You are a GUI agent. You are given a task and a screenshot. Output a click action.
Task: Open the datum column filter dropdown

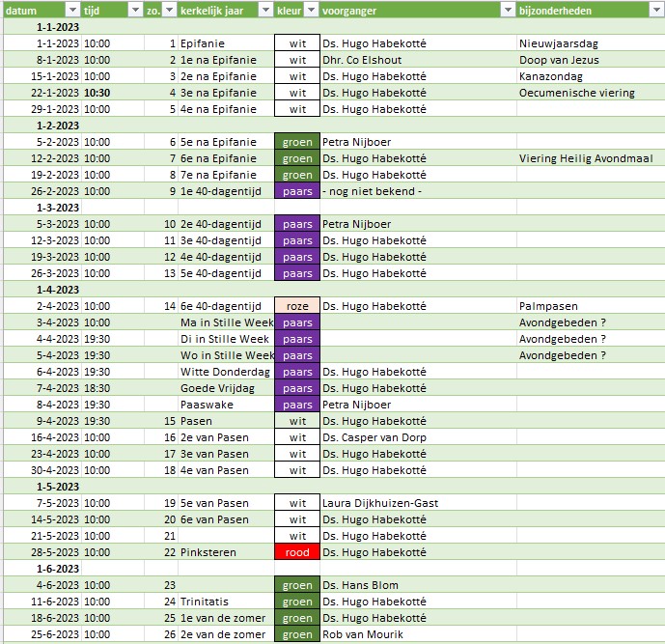(72, 11)
